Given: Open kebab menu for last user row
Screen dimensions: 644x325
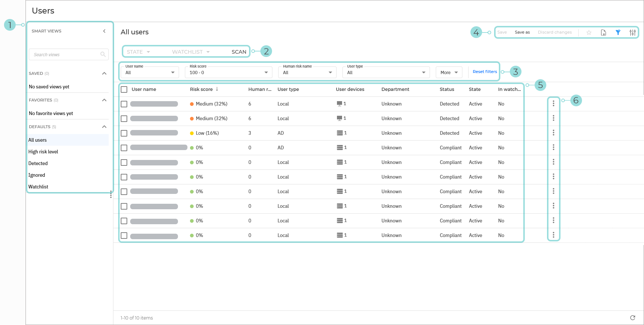Looking at the screenshot, I should pyautogui.click(x=554, y=235).
